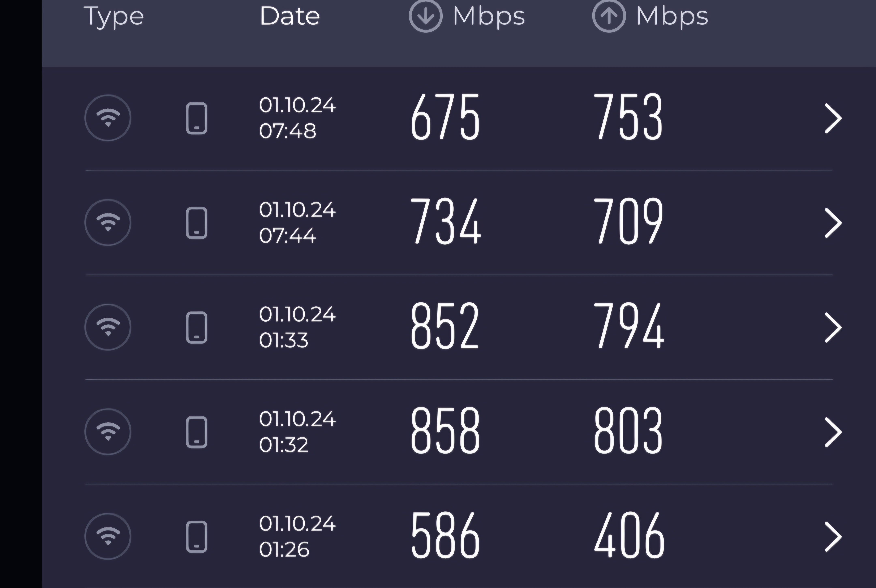Click the phone device icon for the 07:48 test
The image size is (876, 588).
196,118
